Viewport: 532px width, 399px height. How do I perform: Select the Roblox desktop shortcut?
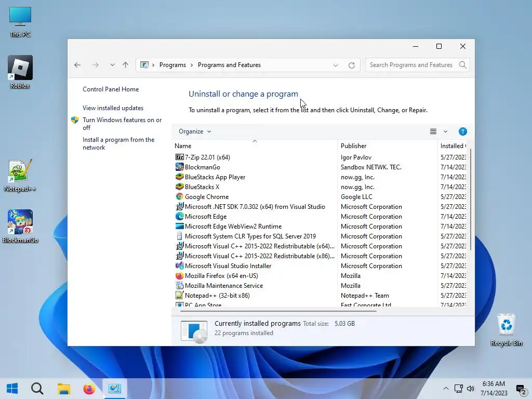point(20,72)
